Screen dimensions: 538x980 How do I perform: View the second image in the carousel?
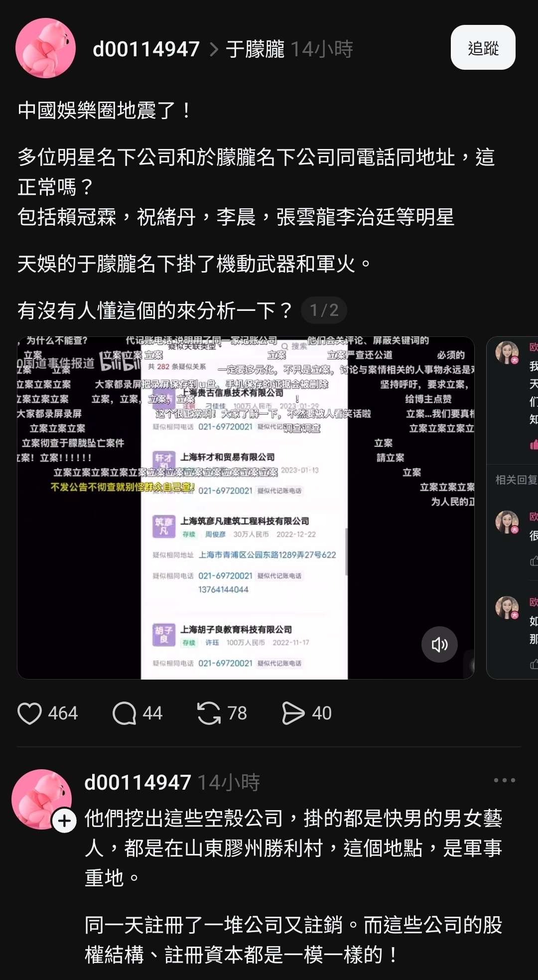[x=512, y=508]
